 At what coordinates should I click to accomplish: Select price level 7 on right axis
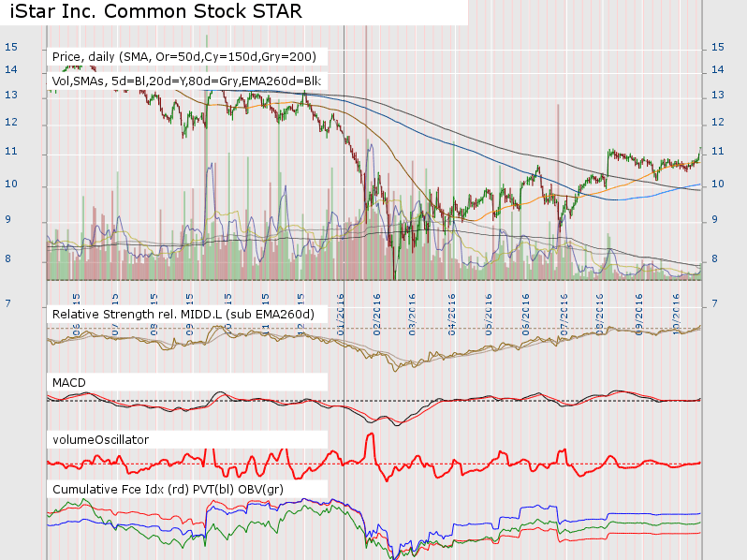pos(714,303)
